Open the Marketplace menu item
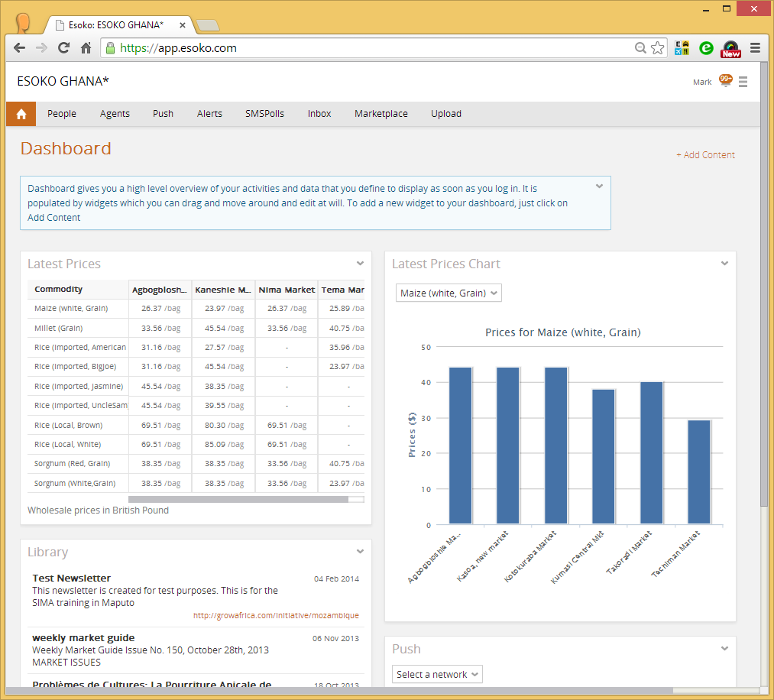 coord(381,114)
